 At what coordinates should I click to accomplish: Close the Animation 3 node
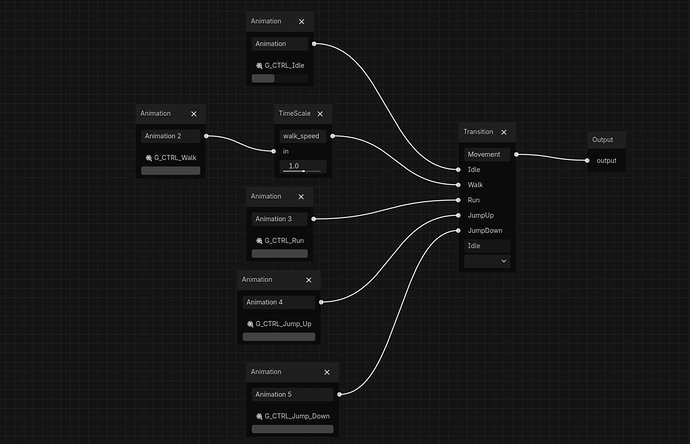301,197
